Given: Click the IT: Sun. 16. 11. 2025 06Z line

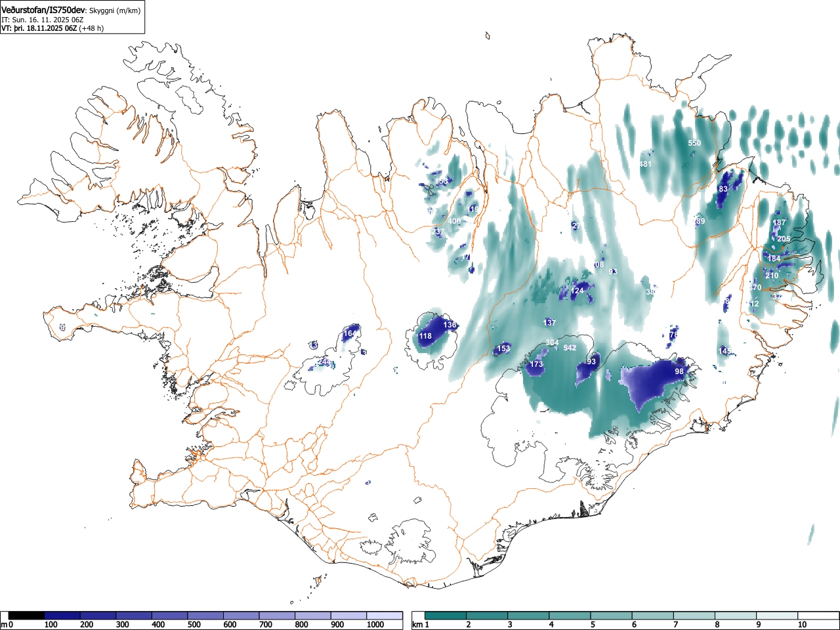Looking at the screenshot, I should click(x=43, y=20).
